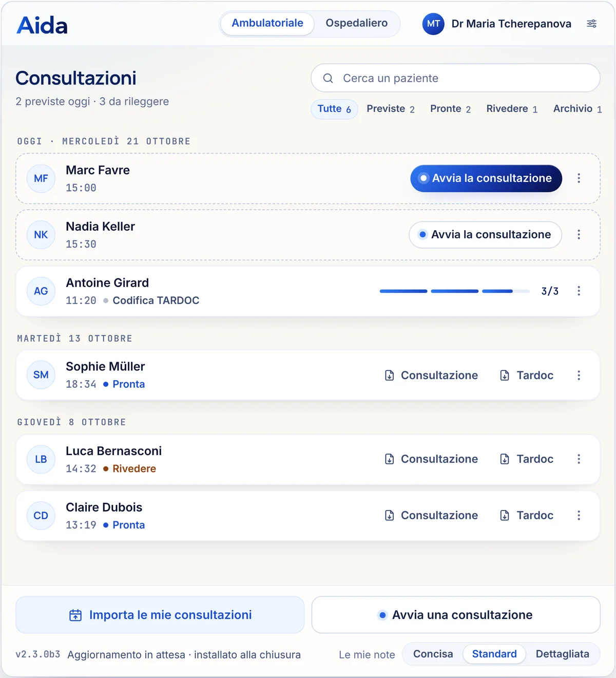Download Claire Dubois's Tardoc file
Viewport: 616px width, 678px height.
(x=527, y=516)
